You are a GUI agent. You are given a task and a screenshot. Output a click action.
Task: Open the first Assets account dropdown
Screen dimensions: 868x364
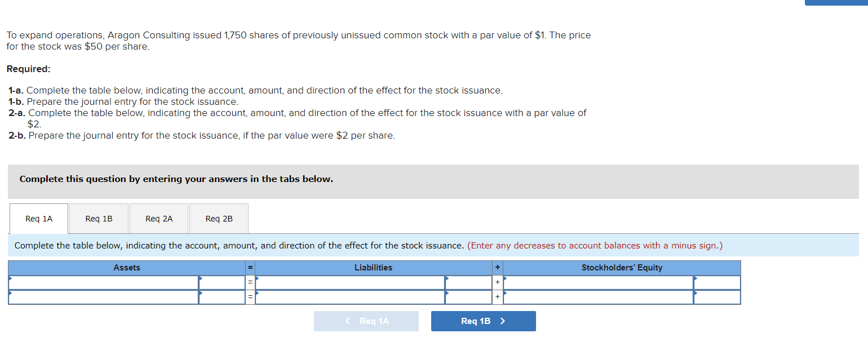tap(103, 282)
